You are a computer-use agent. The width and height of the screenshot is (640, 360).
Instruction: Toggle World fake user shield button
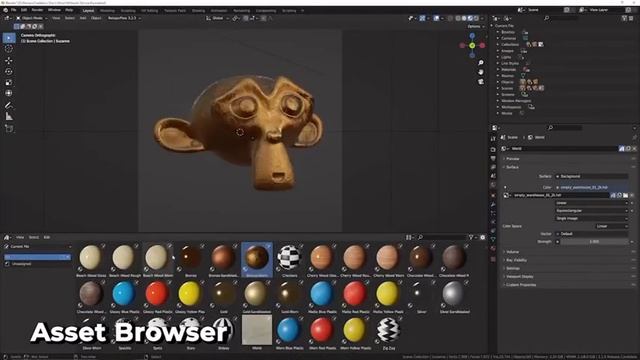tap(622, 149)
